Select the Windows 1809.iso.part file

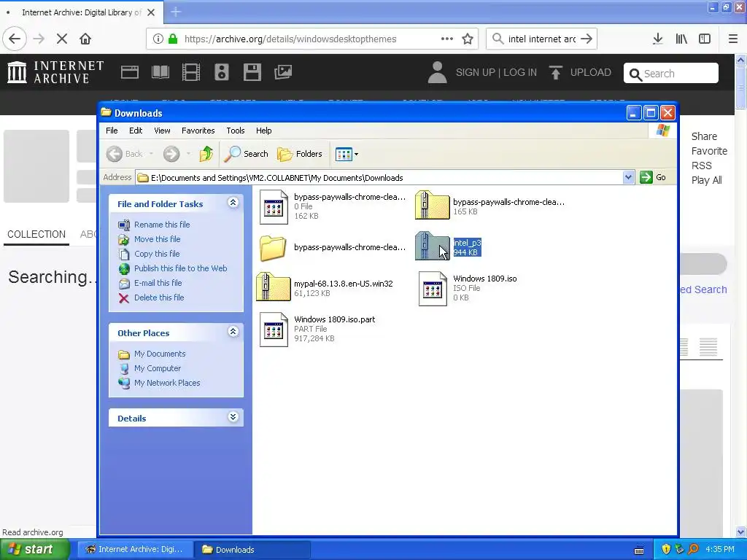317,329
